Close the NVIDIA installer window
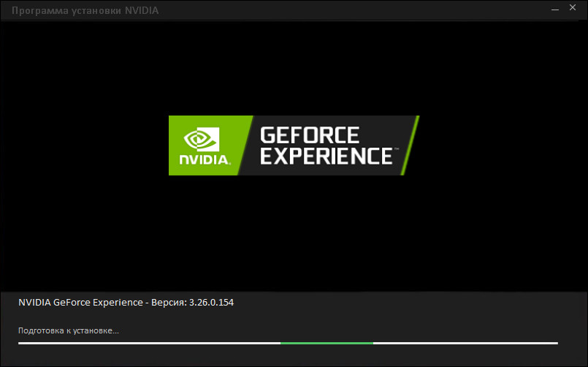 pos(573,7)
